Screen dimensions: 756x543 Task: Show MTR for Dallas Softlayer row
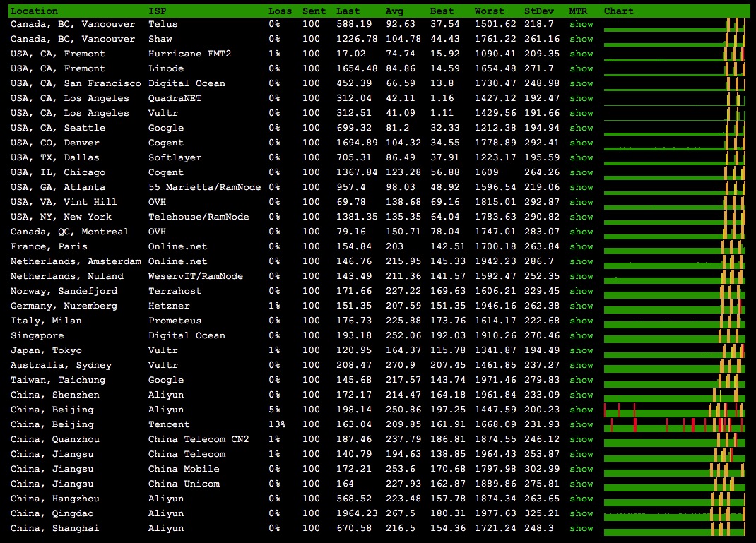[581, 157]
